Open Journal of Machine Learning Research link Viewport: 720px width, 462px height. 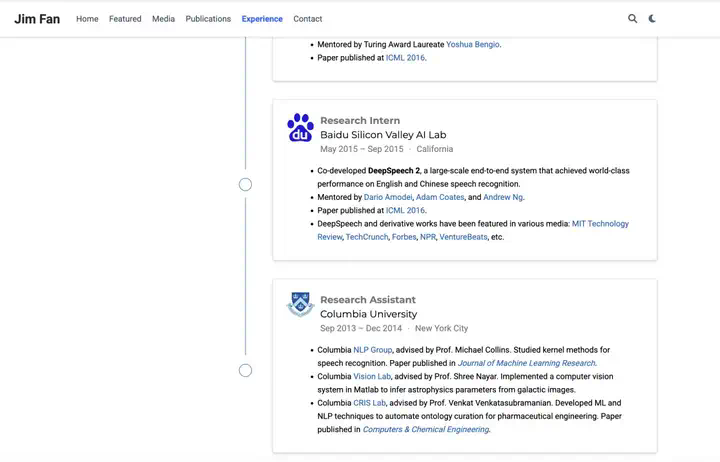pos(527,363)
